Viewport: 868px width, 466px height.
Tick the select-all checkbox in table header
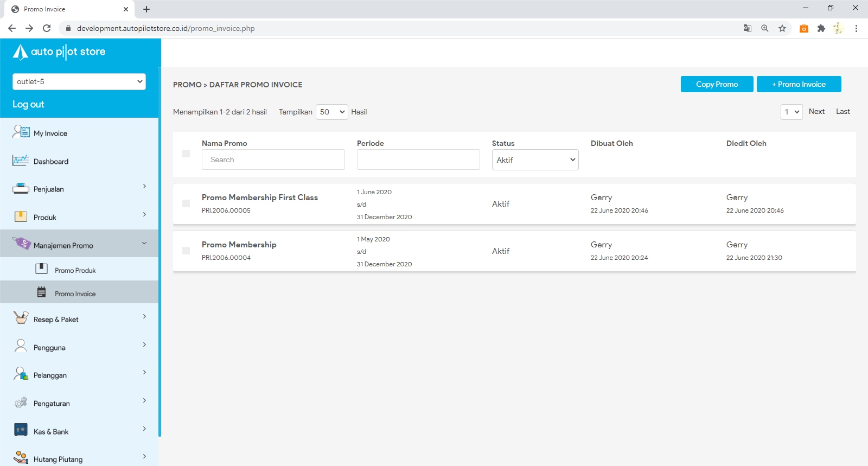(x=186, y=154)
